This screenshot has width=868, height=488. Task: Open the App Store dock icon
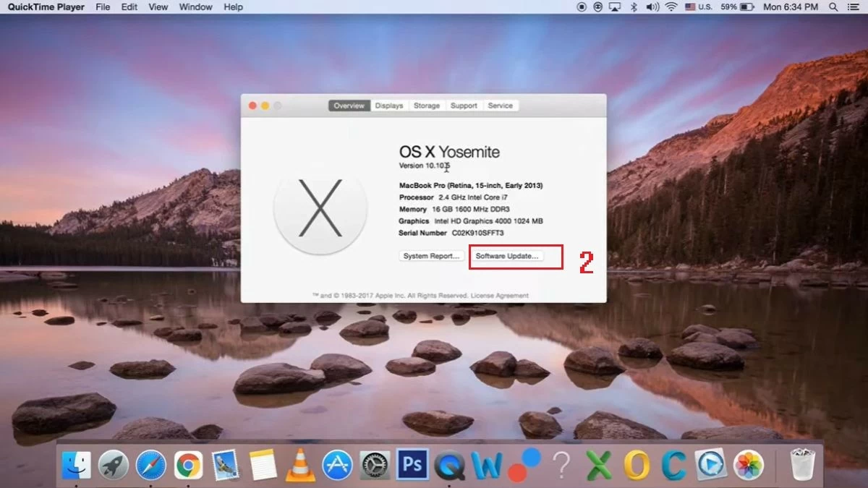point(337,465)
